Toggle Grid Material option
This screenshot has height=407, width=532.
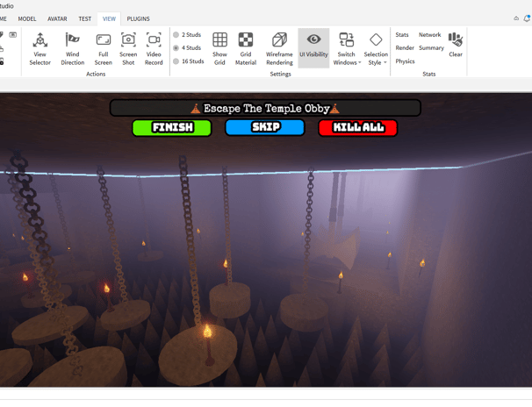click(246, 49)
